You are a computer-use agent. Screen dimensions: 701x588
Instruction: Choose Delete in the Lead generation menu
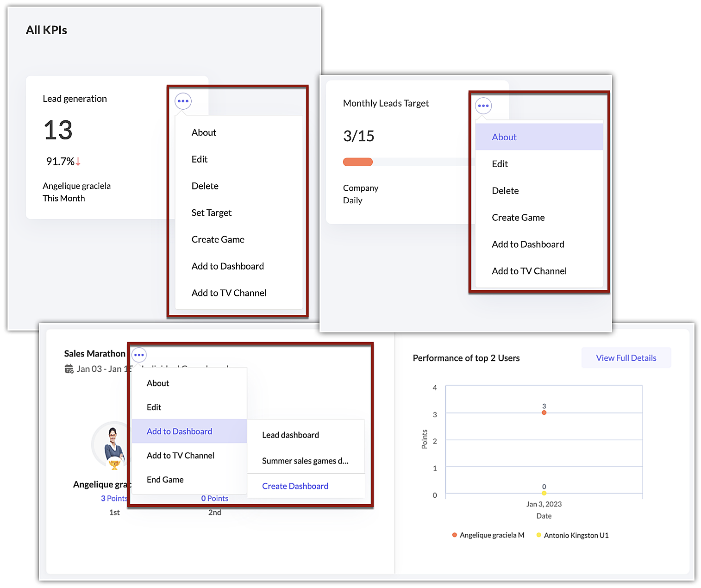point(205,186)
